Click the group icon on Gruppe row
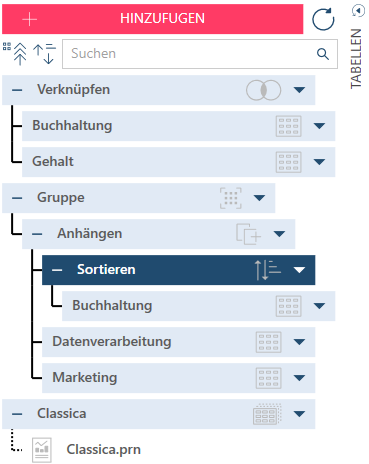This screenshot has width=369, height=464. (231, 198)
